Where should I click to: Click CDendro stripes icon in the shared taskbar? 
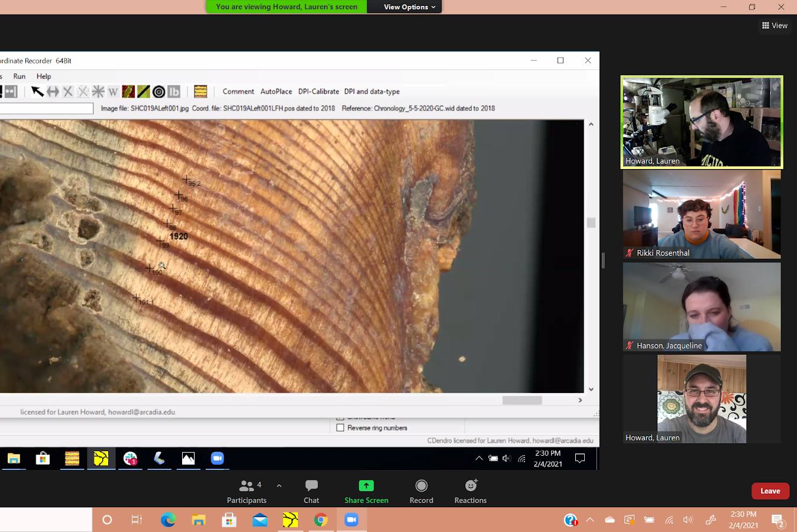pos(72,458)
